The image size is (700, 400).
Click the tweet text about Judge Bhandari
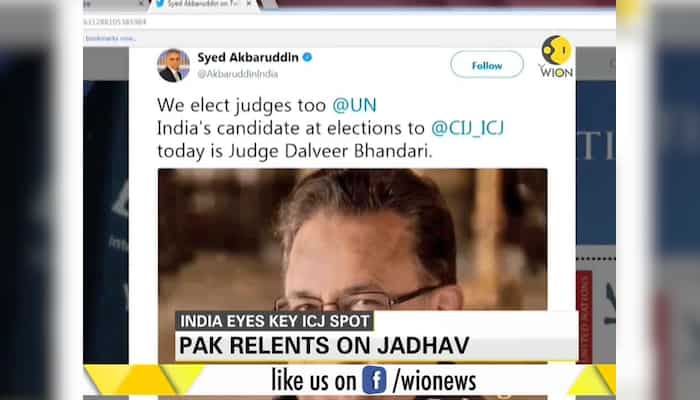(x=330, y=128)
